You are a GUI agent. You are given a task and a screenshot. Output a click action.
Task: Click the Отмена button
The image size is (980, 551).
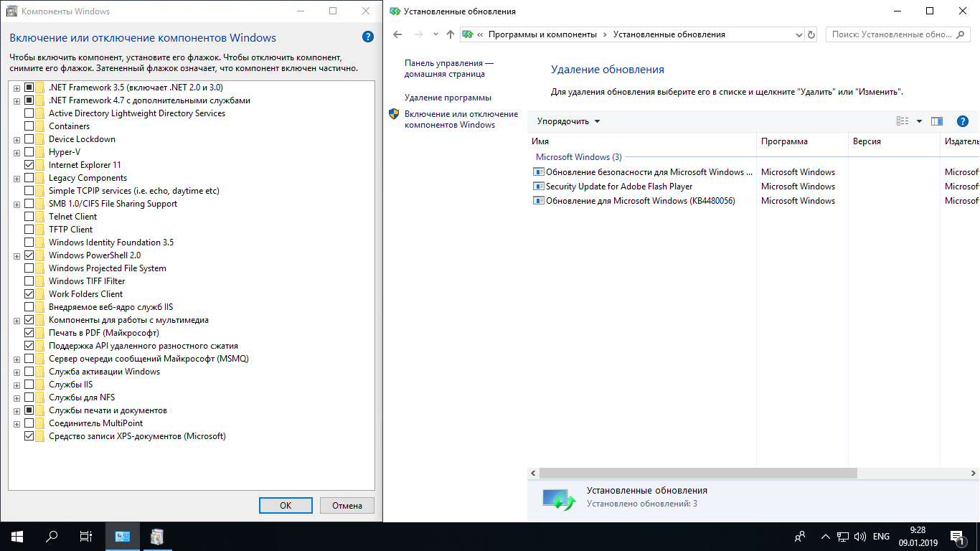[347, 505]
